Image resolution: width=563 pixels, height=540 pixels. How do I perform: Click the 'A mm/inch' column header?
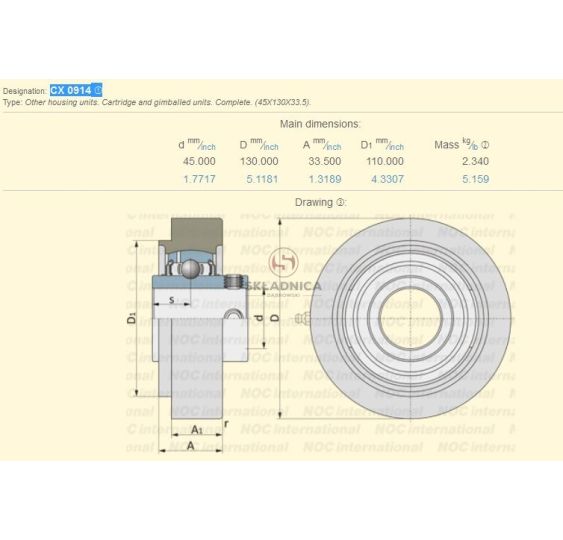coord(322,144)
